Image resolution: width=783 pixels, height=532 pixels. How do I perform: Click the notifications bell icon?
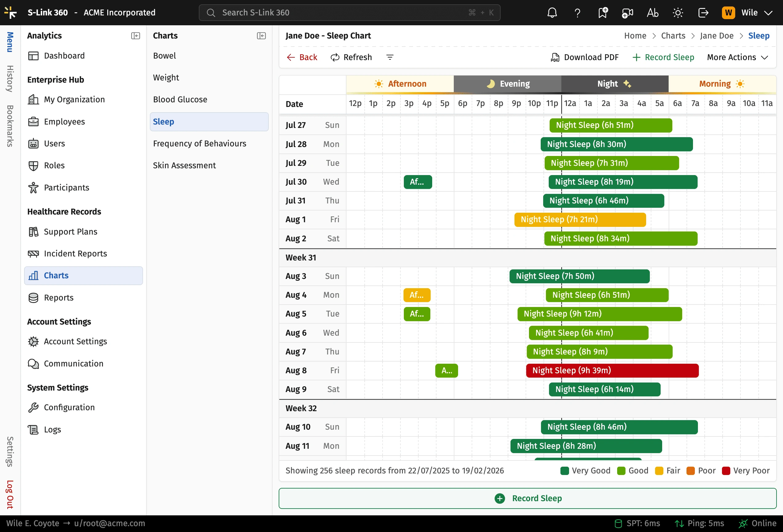point(552,13)
